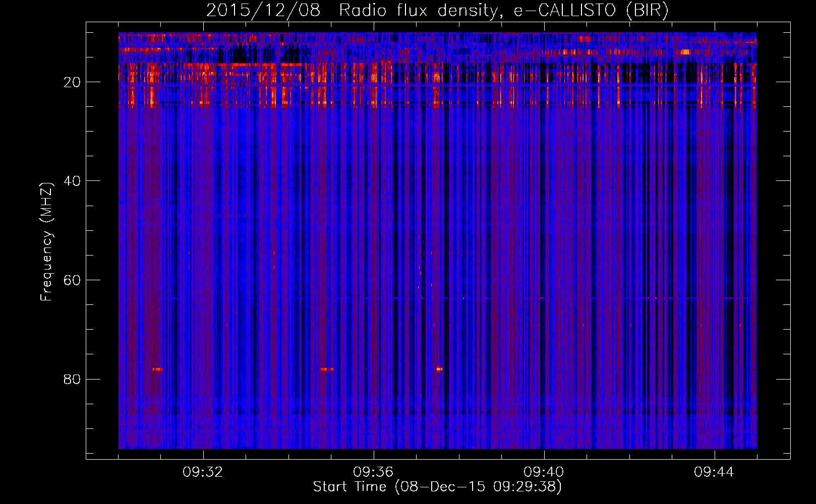The width and height of the screenshot is (816, 504).
Task: Click the "Start Time" x-axis label
Action: (349, 487)
